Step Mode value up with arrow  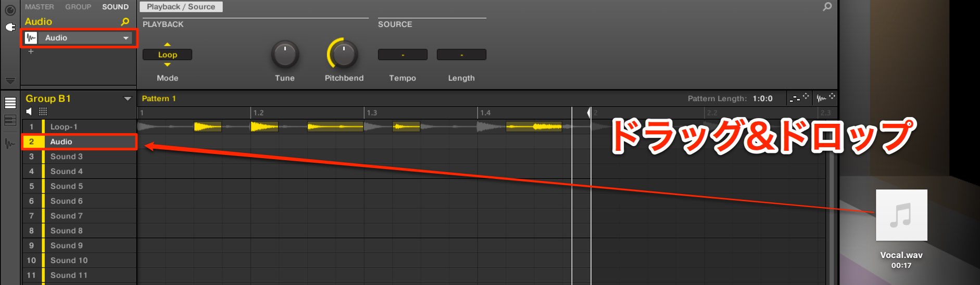(x=167, y=45)
